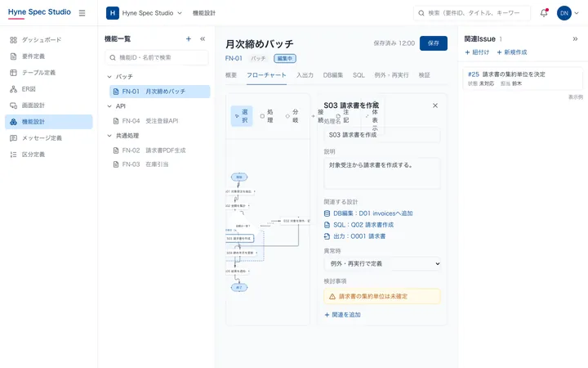Open the SQL:Q02 請求書作成 link
The image size is (588, 368).
coord(359,225)
